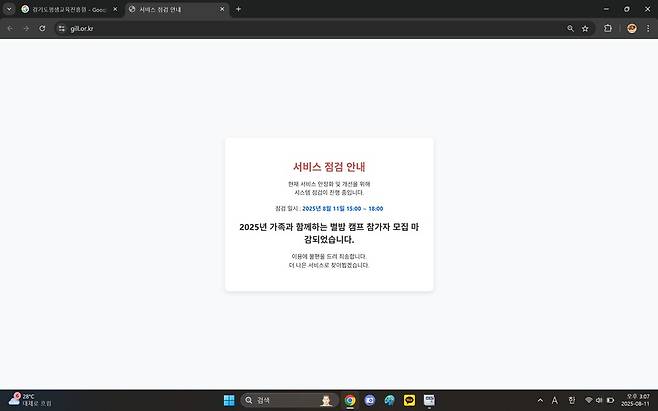
Task: Minimize the Chrome window
Action: [x=606, y=9]
